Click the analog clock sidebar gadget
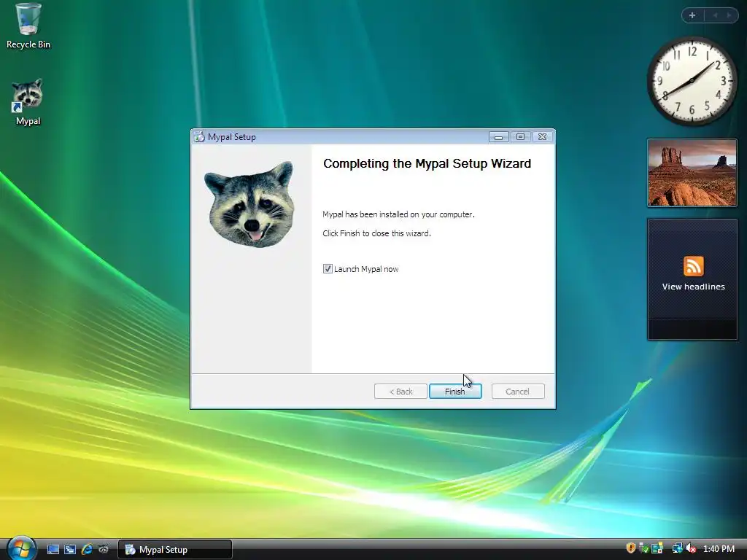This screenshot has height=560, width=747. (x=692, y=81)
